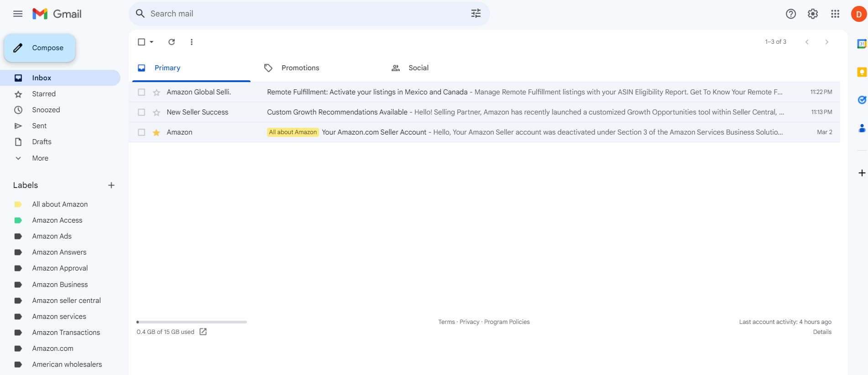Open the Program Policies link

pos(507,322)
